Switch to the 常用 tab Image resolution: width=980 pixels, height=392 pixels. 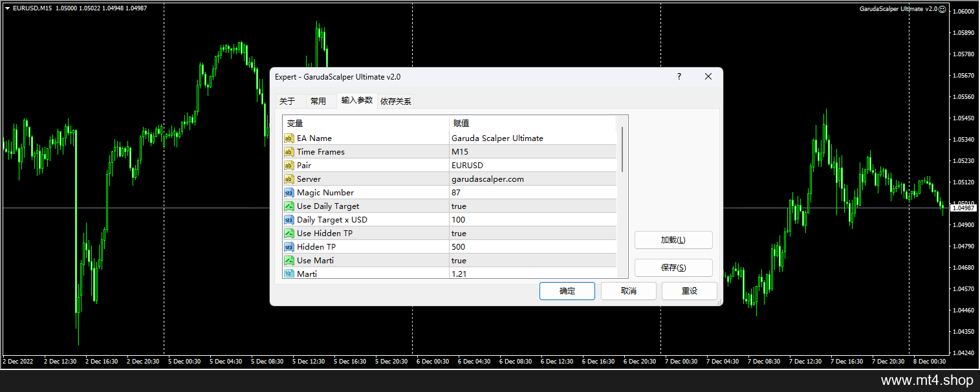click(x=318, y=101)
